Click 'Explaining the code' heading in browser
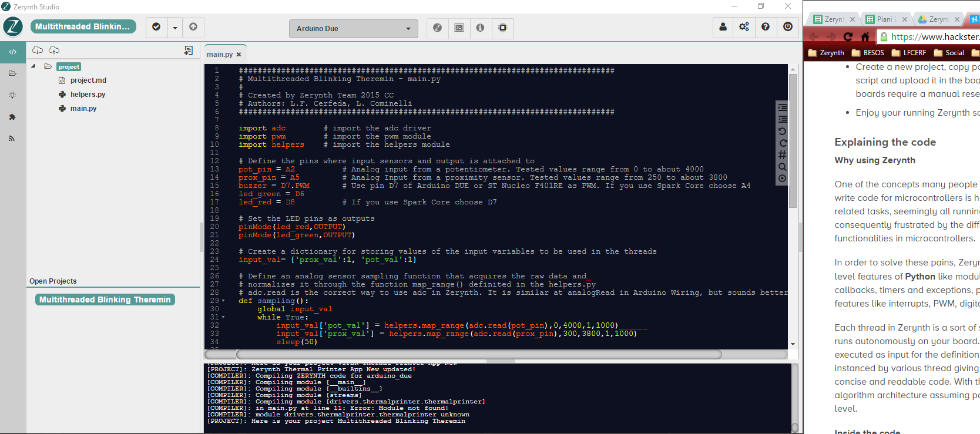This screenshot has width=980, height=434. coord(885,142)
